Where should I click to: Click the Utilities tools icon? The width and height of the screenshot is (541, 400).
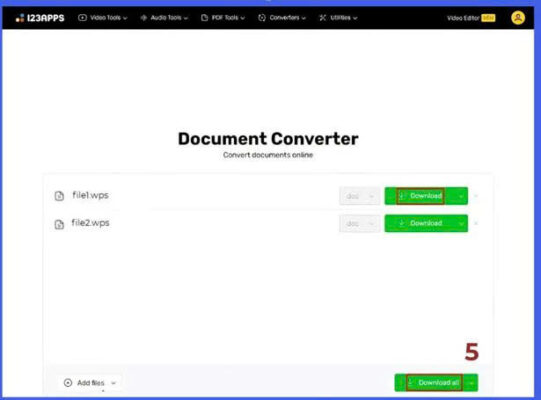323,18
